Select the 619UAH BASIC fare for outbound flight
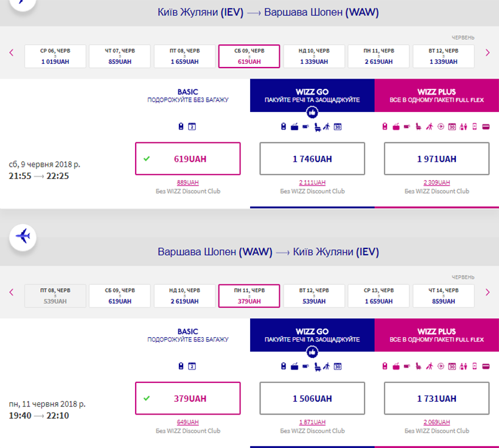This screenshot has width=499, height=448. pos(188,159)
